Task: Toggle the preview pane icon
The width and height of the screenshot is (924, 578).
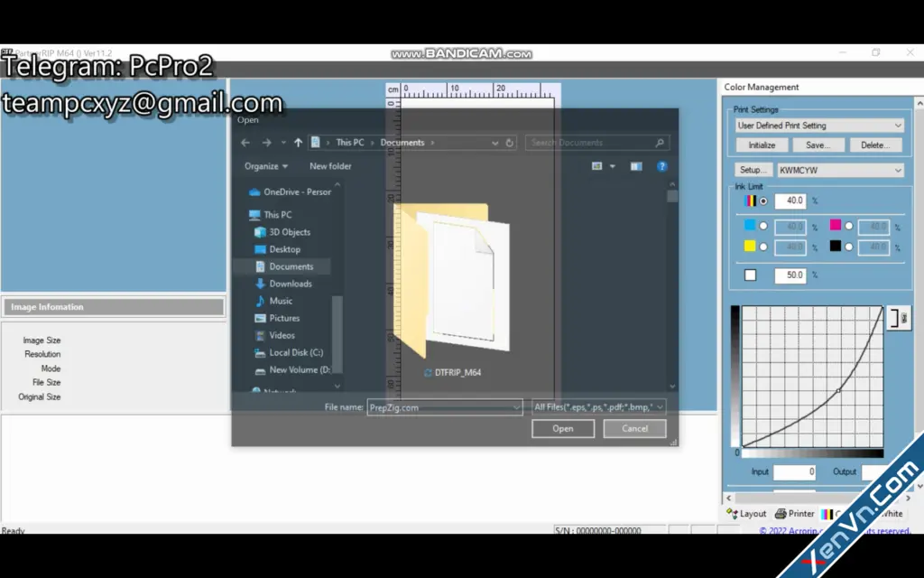Action: 636,166
